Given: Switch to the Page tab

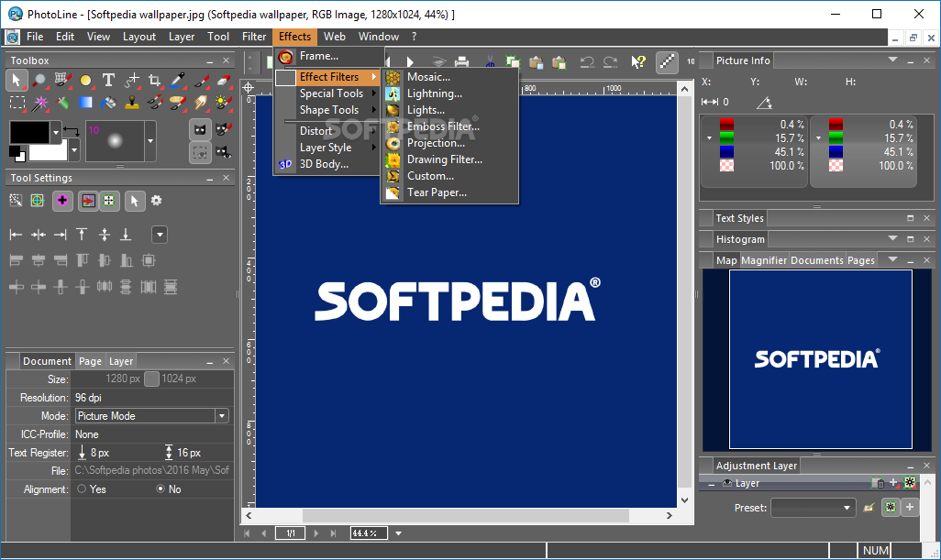Looking at the screenshot, I should 90,361.
